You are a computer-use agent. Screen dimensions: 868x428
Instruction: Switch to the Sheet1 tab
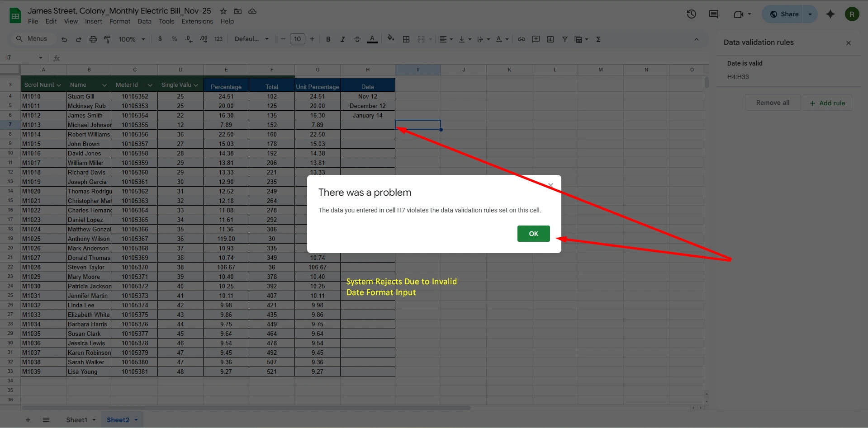pos(76,419)
